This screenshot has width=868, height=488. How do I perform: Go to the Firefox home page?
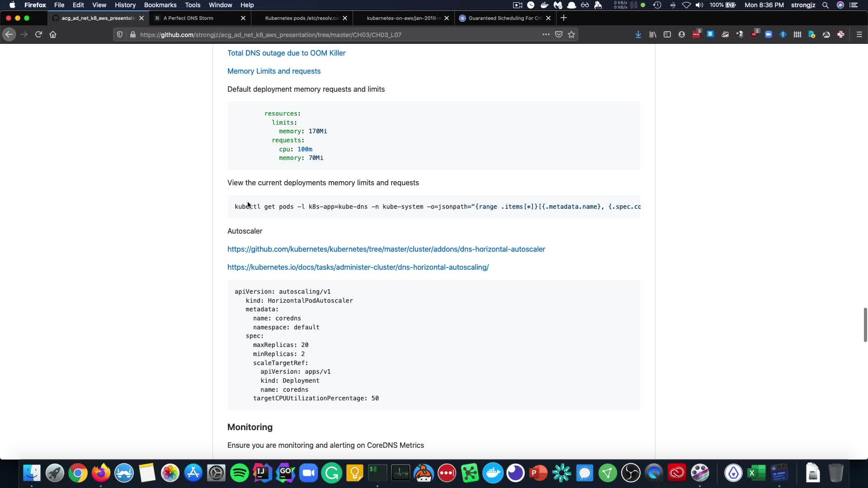(53, 34)
